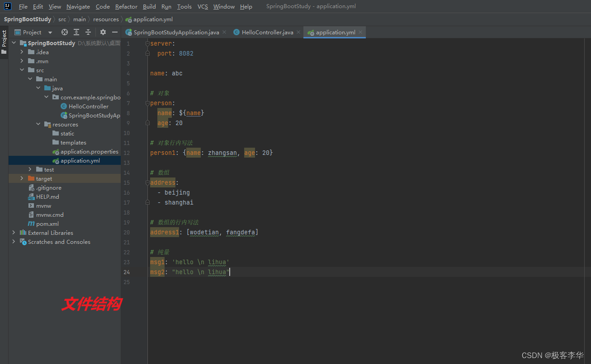591x364 pixels.
Task: Open the Refactor menu
Action: tap(126, 7)
